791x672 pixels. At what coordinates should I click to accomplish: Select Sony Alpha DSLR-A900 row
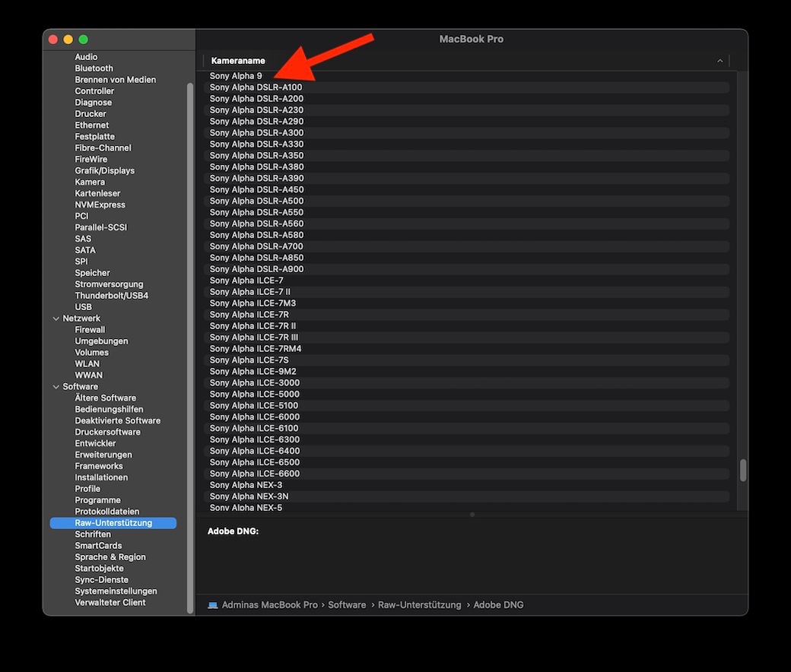coord(466,269)
